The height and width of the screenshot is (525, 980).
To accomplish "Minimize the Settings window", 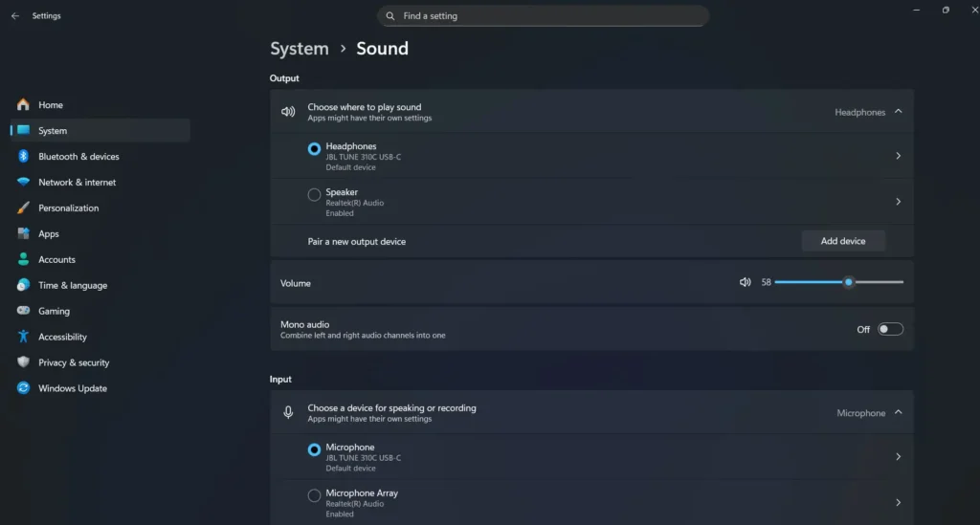I will point(916,10).
